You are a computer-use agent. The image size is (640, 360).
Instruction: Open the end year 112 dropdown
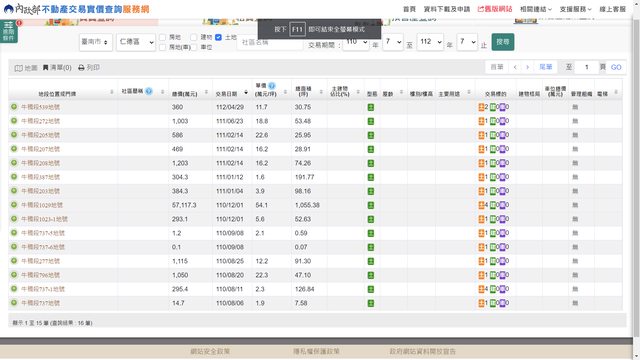[x=430, y=42]
